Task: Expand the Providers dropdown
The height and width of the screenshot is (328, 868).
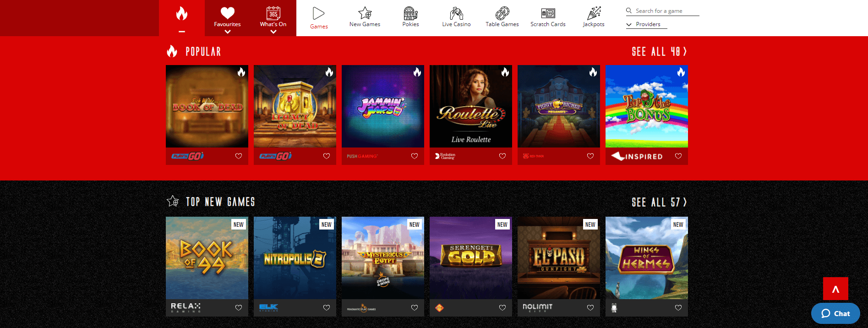Action: coord(646,24)
